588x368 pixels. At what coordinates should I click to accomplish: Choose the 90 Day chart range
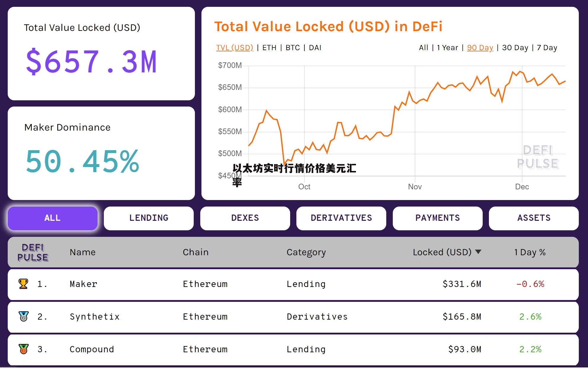480,48
